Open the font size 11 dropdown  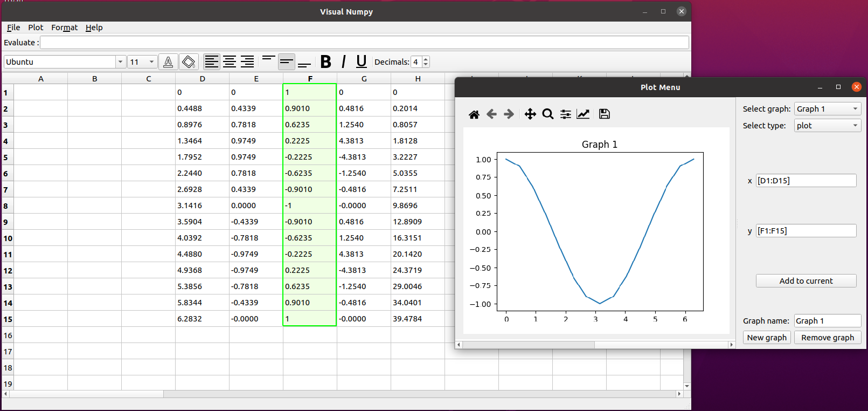tap(142, 62)
